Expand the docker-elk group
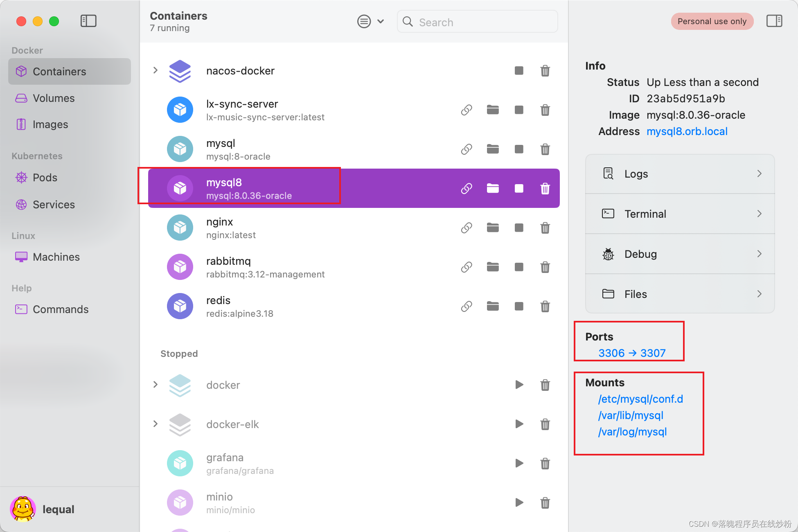 pyautogui.click(x=156, y=424)
